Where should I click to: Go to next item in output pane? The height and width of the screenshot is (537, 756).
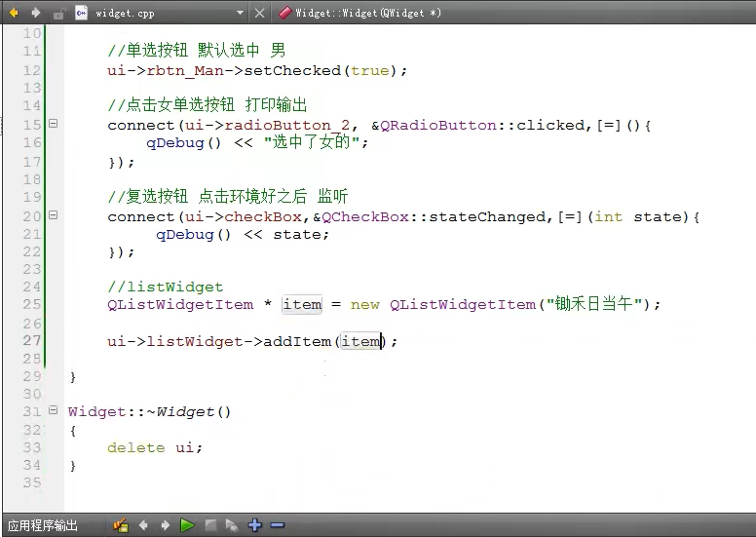point(165,525)
